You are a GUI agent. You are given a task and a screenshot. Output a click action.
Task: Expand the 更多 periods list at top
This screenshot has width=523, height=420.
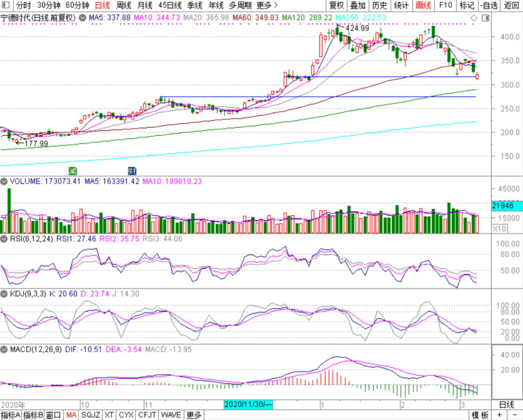267,5
